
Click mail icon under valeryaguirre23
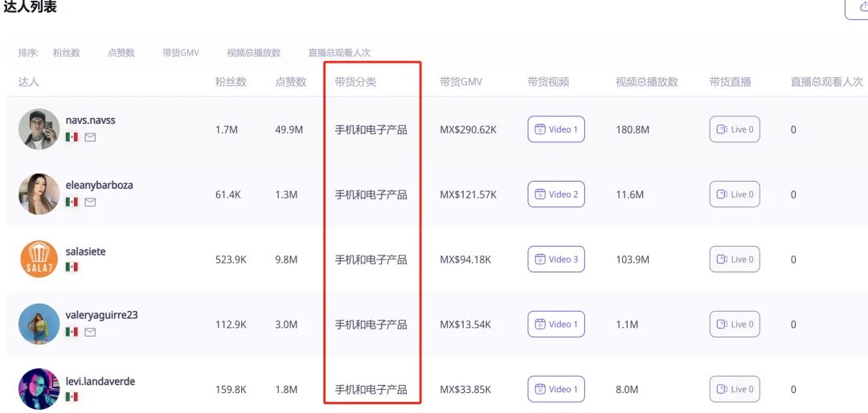click(x=90, y=332)
